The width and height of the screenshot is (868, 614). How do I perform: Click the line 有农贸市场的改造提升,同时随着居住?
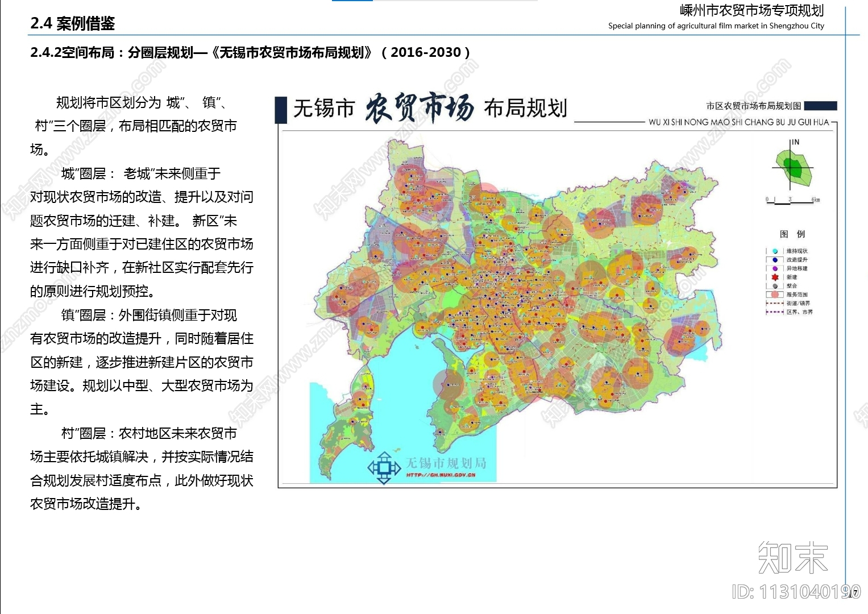point(142,338)
